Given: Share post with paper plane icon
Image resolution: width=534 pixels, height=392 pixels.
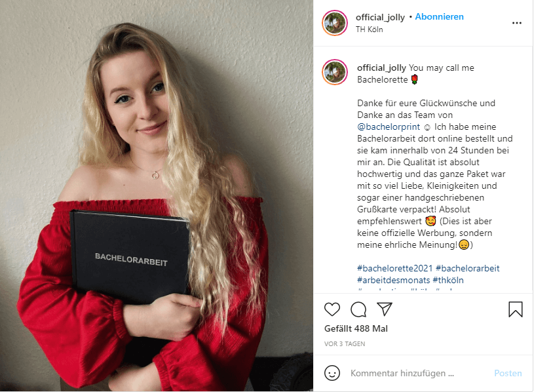Looking at the screenshot, I should click(385, 309).
